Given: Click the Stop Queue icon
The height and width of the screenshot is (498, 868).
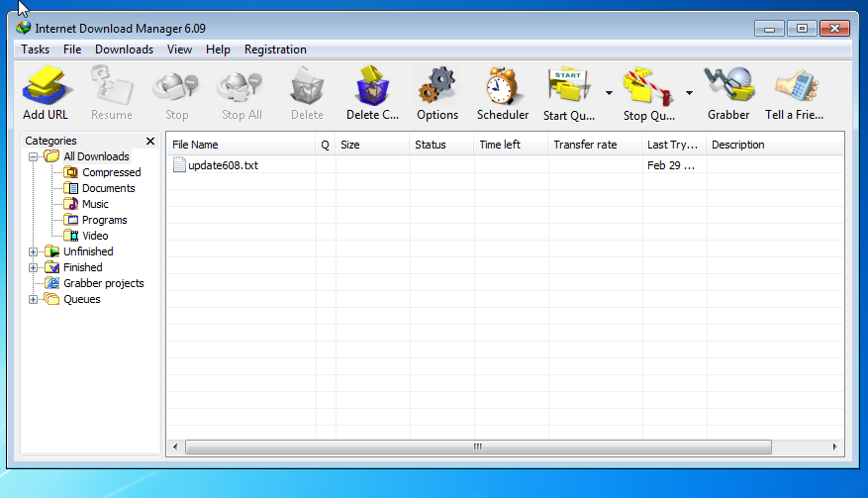Looking at the screenshot, I should point(647,86).
